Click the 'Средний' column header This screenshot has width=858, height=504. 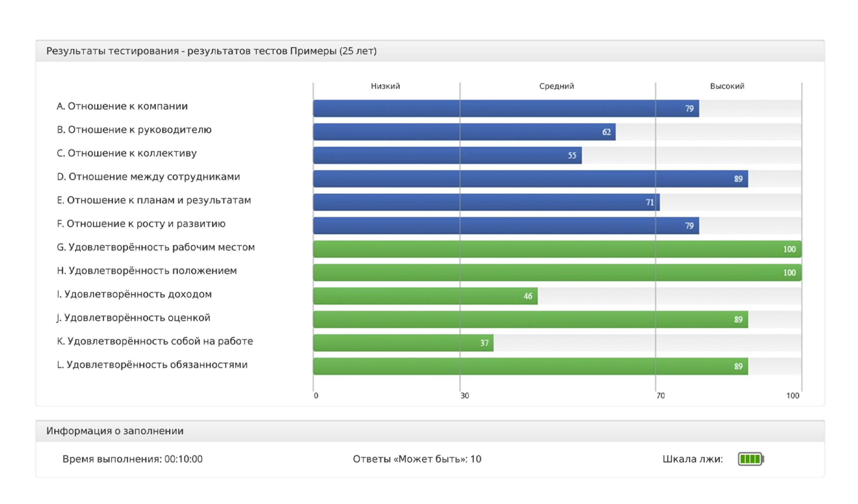[557, 86]
